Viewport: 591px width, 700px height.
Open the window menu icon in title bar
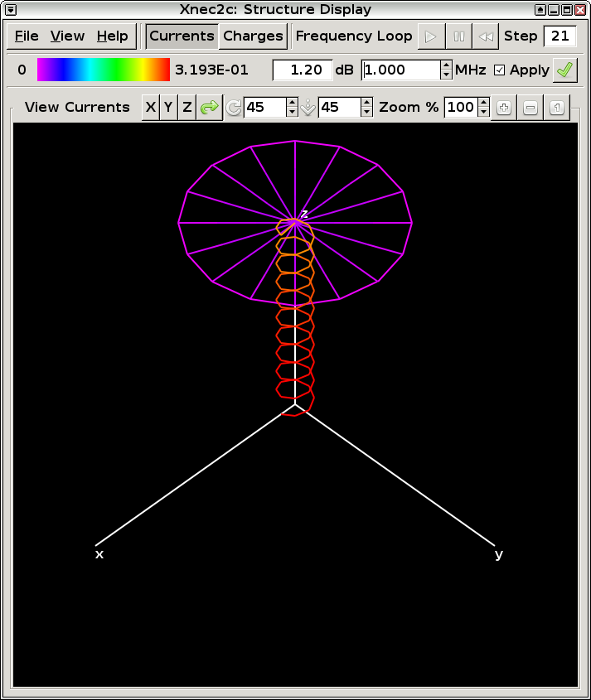11,9
